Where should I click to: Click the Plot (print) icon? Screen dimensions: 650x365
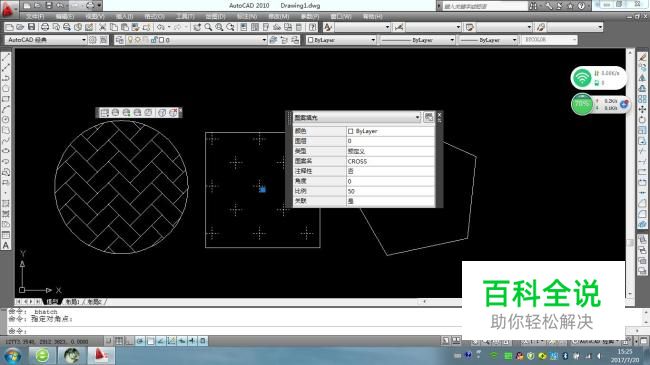[45, 27]
